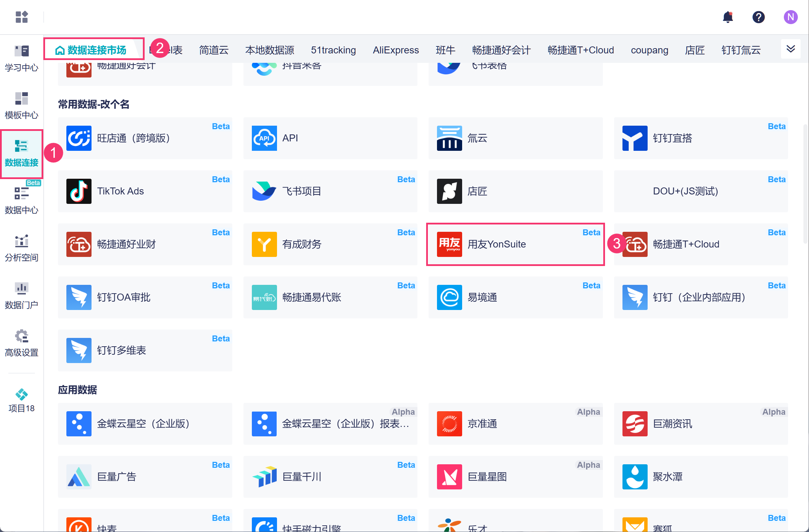Open 数据中心 in the sidebar
Image resolution: width=809 pixels, height=532 pixels.
tap(22, 200)
